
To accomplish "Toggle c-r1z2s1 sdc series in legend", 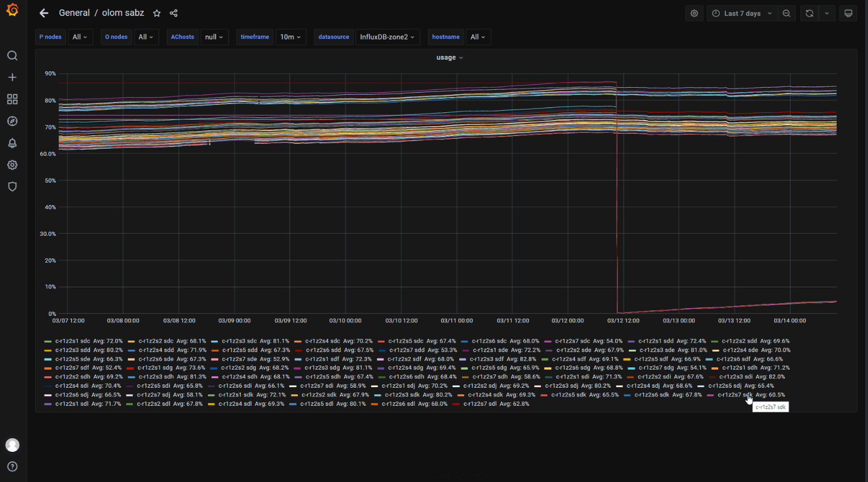I will click(x=72, y=341).
